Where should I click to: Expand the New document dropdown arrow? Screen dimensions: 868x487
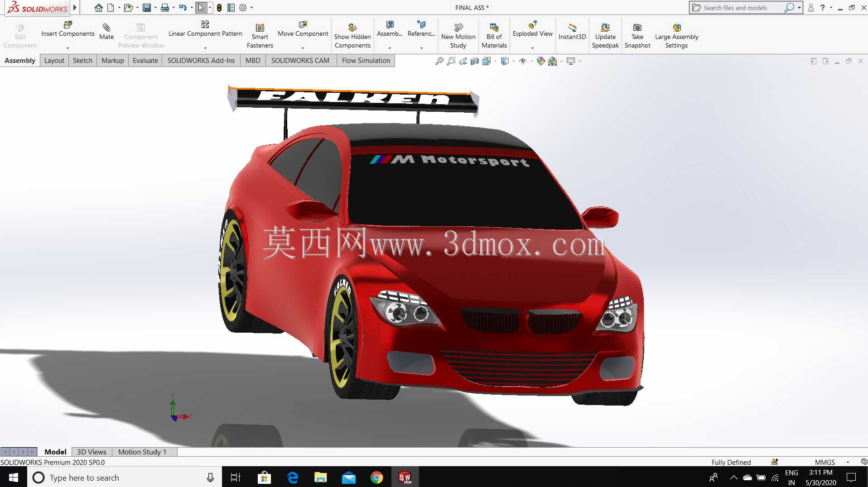[x=119, y=8]
